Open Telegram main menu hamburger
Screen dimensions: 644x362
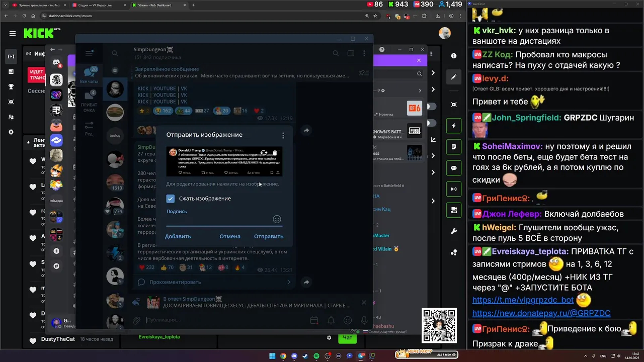click(89, 53)
